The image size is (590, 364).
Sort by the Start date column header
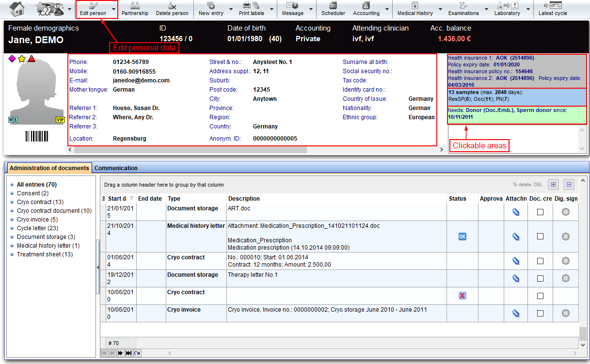click(x=121, y=199)
